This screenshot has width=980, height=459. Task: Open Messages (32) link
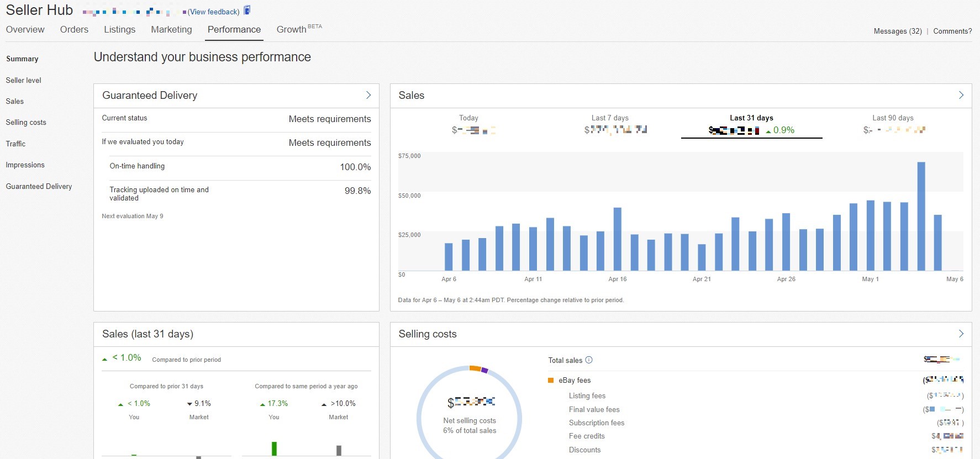click(x=898, y=31)
